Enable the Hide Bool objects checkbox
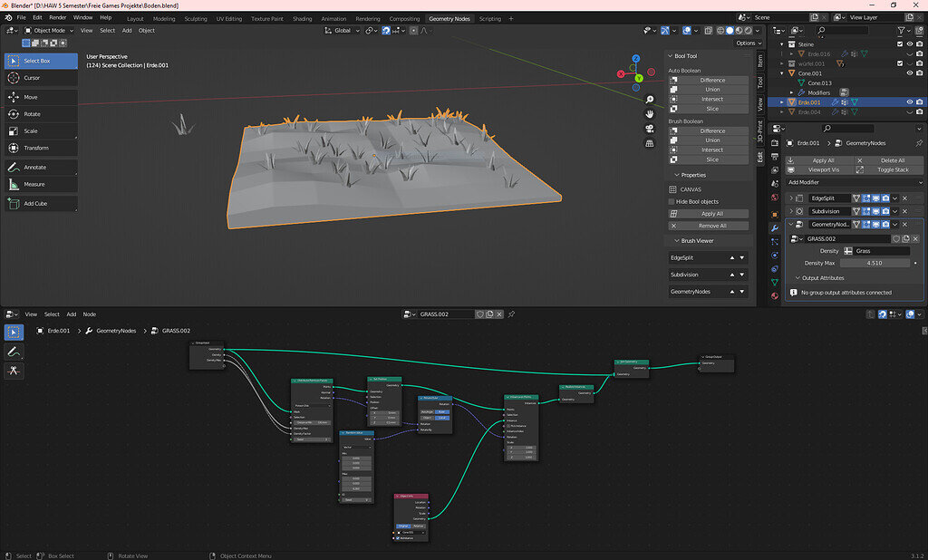This screenshot has height=560, width=928. click(x=673, y=201)
